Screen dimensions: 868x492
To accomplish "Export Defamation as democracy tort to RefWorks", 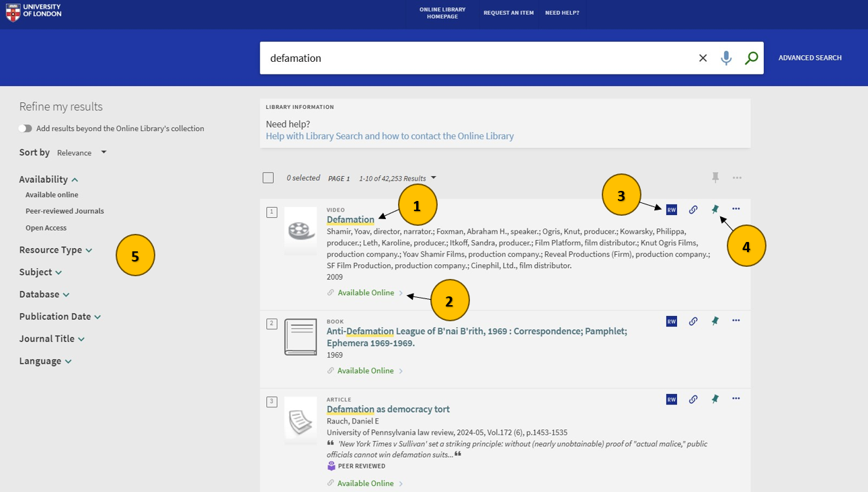I will pyautogui.click(x=671, y=399).
